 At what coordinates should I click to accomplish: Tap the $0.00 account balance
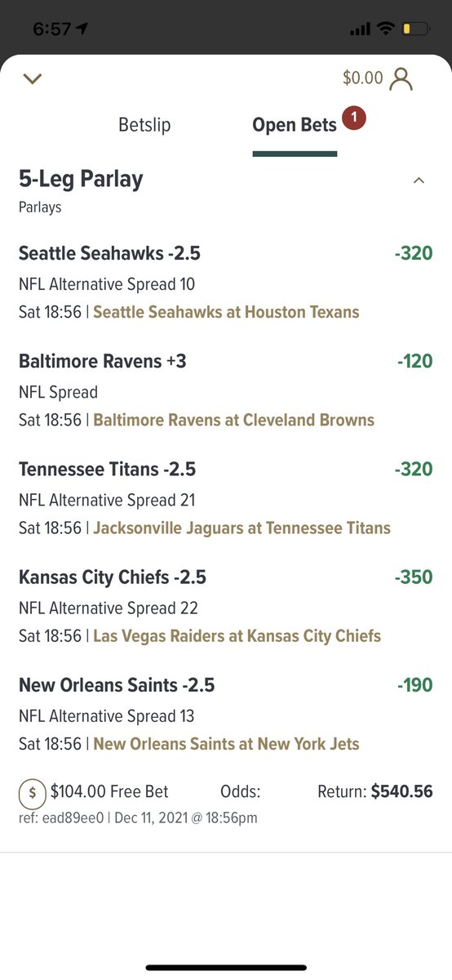click(x=362, y=78)
